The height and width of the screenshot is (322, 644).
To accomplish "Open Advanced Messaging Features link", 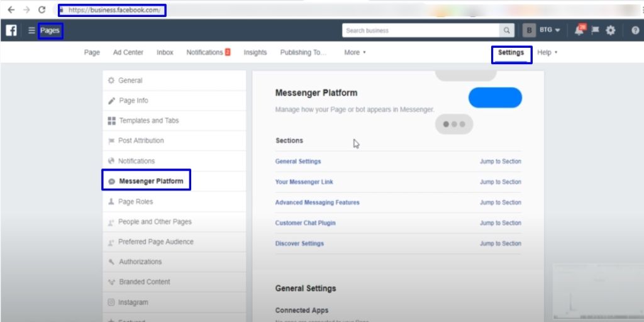I will coord(317,203).
